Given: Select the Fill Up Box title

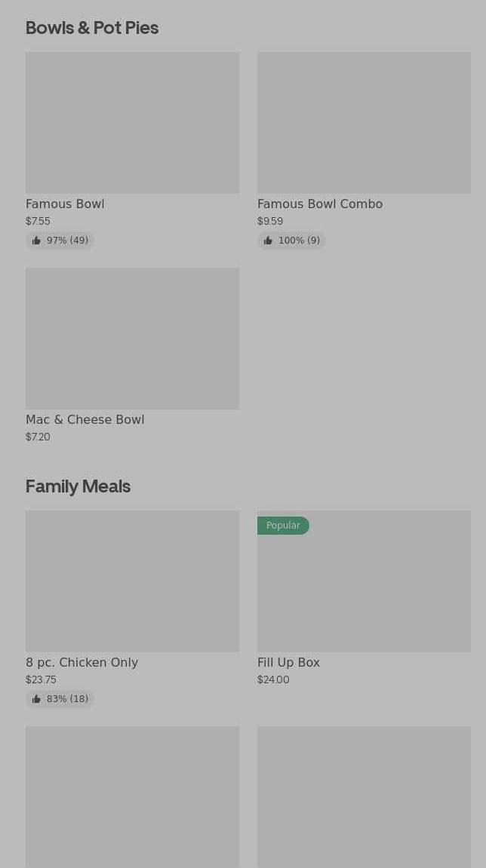Looking at the screenshot, I should coord(288,662).
